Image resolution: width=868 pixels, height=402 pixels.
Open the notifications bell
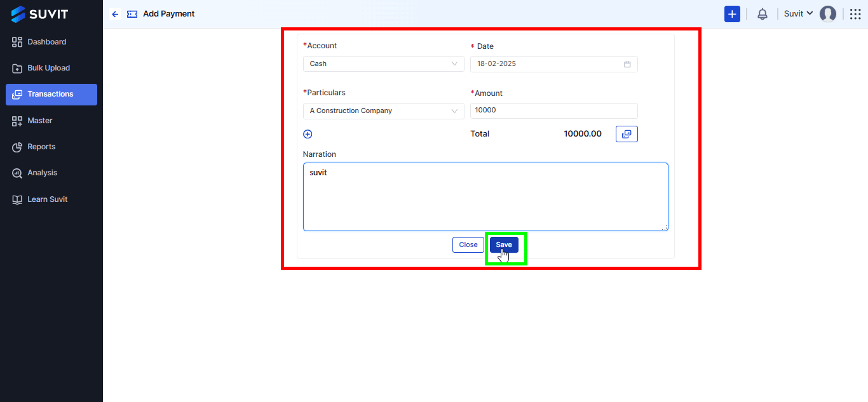click(763, 14)
